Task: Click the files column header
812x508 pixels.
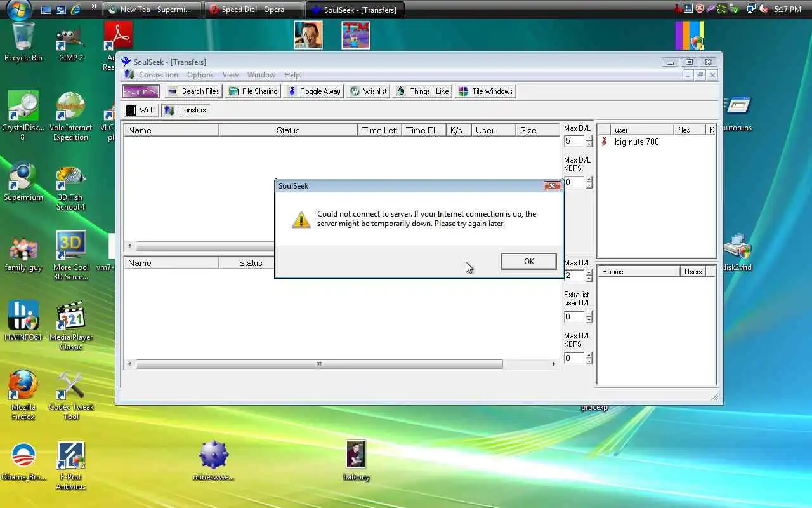Action: pyautogui.click(x=690, y=130)
